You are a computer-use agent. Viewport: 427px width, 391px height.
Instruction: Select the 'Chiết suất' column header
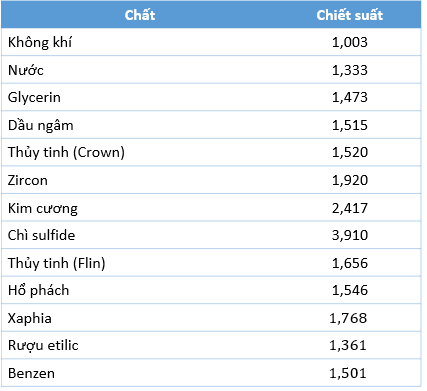(350, 15)
